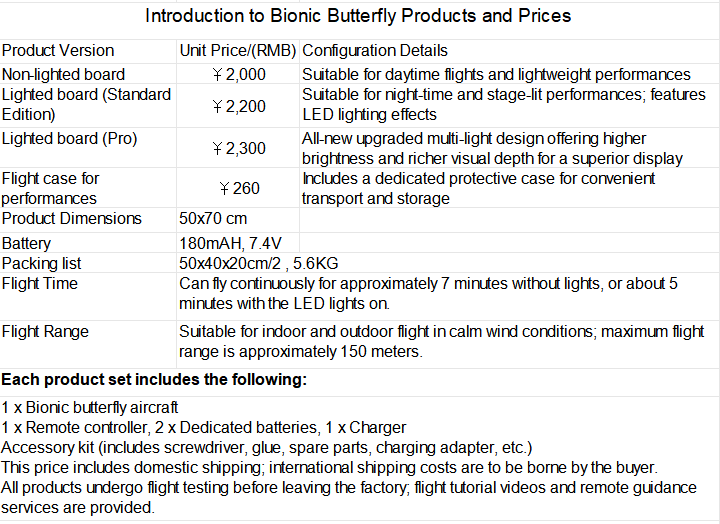Select the Lighted board (Standard Edition) cell
Viewport: 720px width, 524px height.
coord(88,105)
